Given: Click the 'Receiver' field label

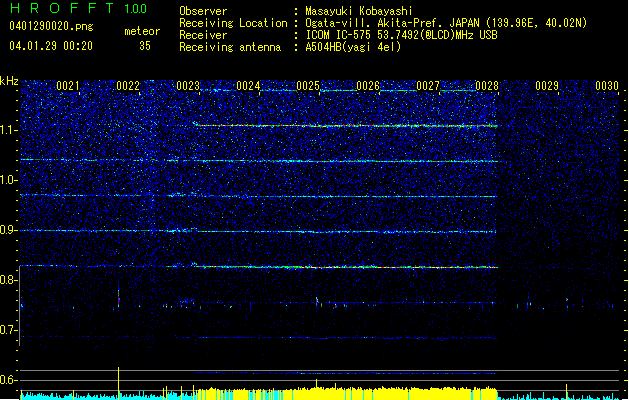Looking at the screenshot, I should [203, 35].
